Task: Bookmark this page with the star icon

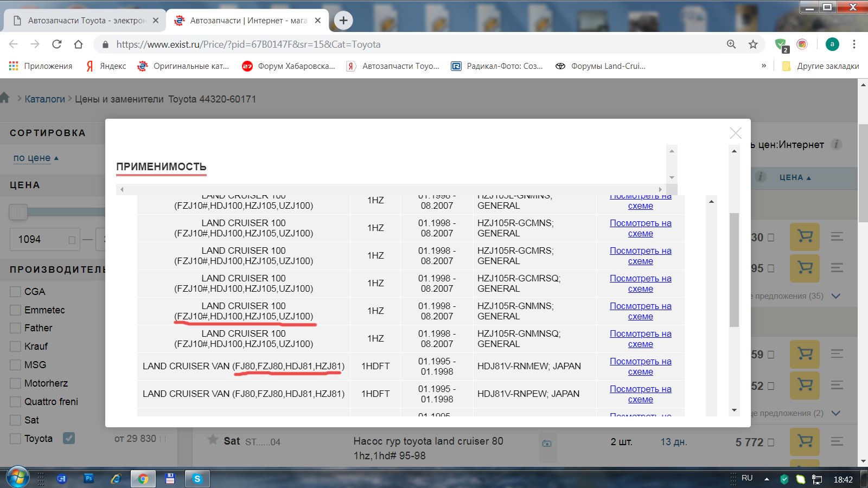Action: 753,44
